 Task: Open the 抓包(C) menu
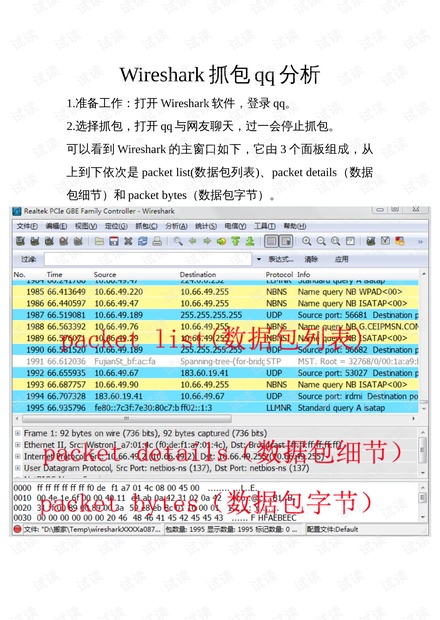pos(146,226)
